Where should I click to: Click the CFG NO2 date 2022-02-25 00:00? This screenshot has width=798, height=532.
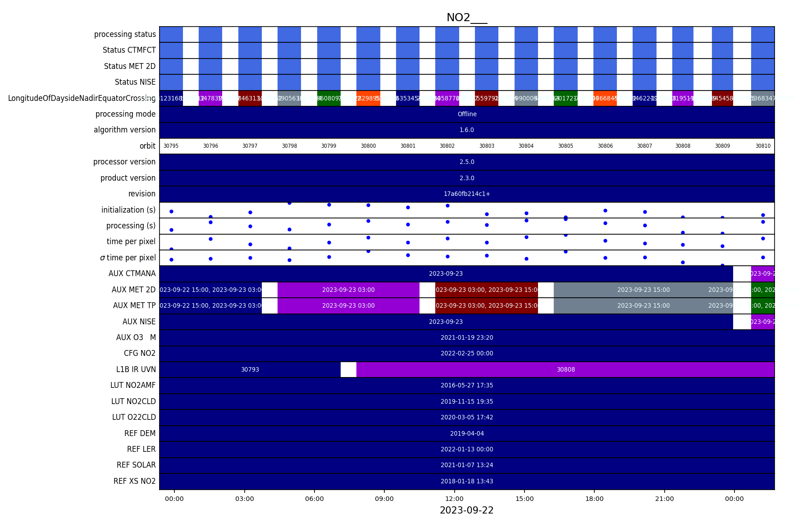[466, 353]
